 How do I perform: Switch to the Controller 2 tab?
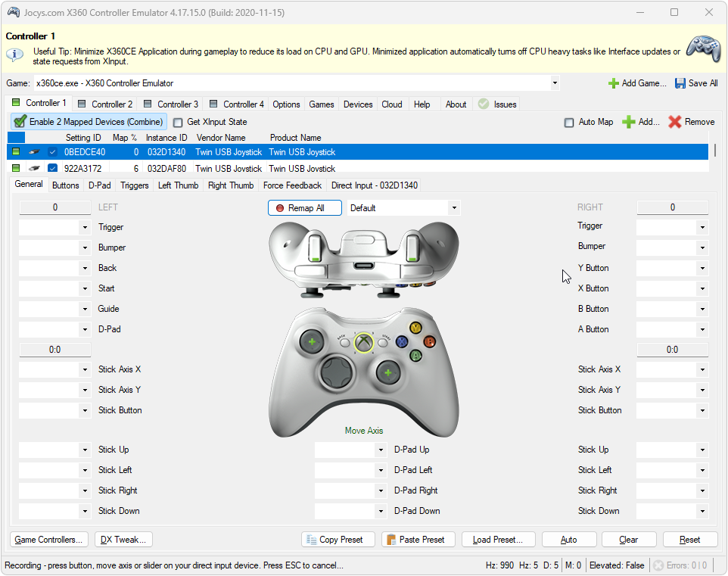click(x=105, y=104)
